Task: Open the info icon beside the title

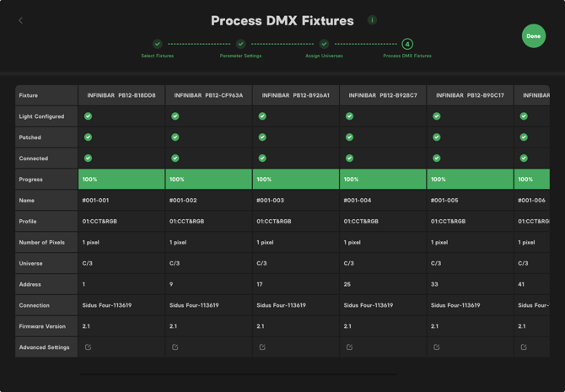Action: [372, 20]
